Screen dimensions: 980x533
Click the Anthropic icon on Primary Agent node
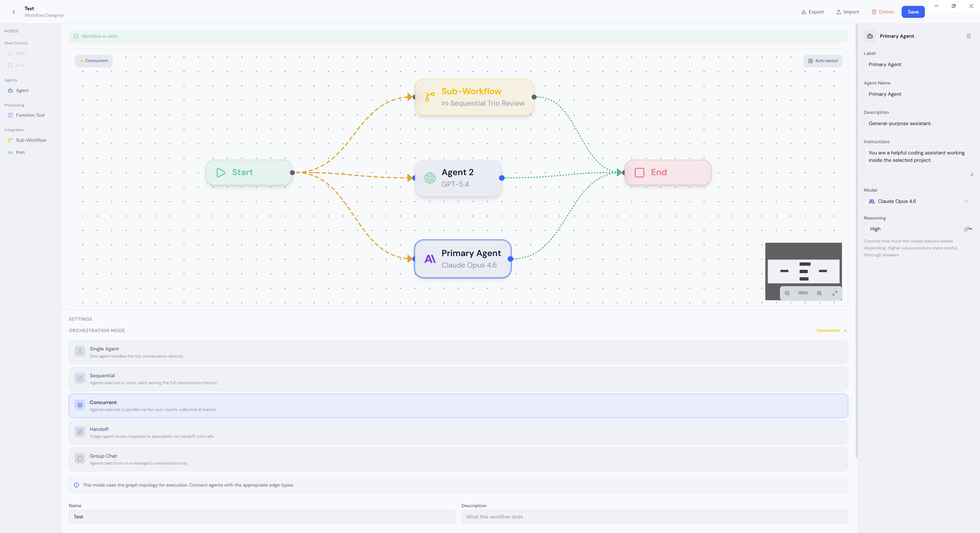click(430, 259)
